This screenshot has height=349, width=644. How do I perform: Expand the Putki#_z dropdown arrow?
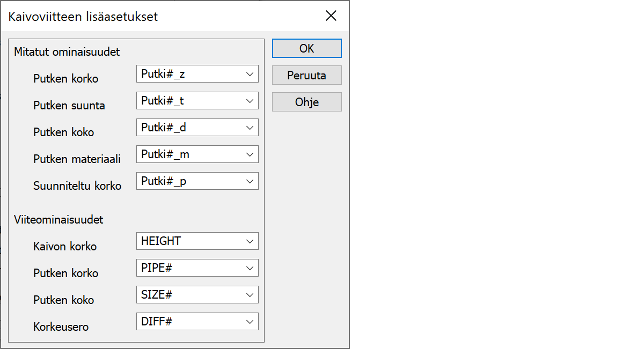250,75
